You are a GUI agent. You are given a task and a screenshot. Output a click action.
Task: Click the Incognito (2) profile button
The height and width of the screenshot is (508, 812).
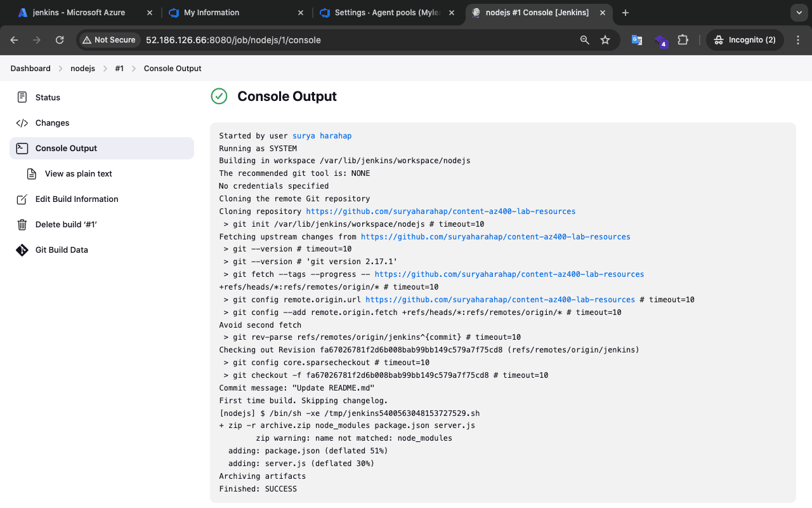pos(745,40)
